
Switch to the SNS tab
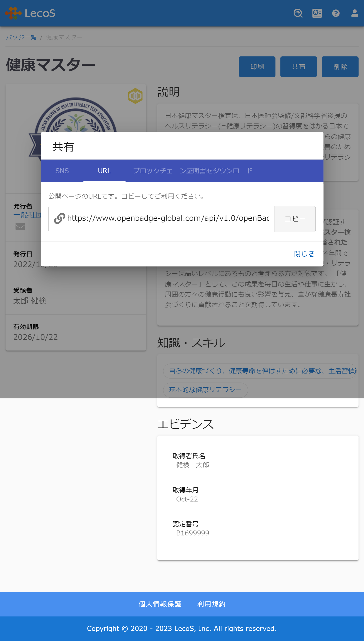tap(62, 171)
